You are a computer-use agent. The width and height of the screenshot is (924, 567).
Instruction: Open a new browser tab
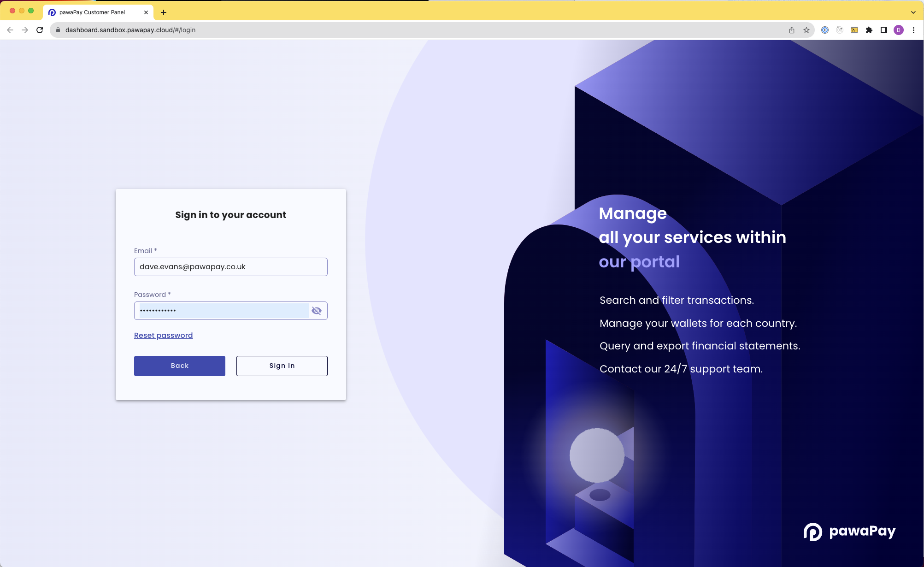coord(164,12)
